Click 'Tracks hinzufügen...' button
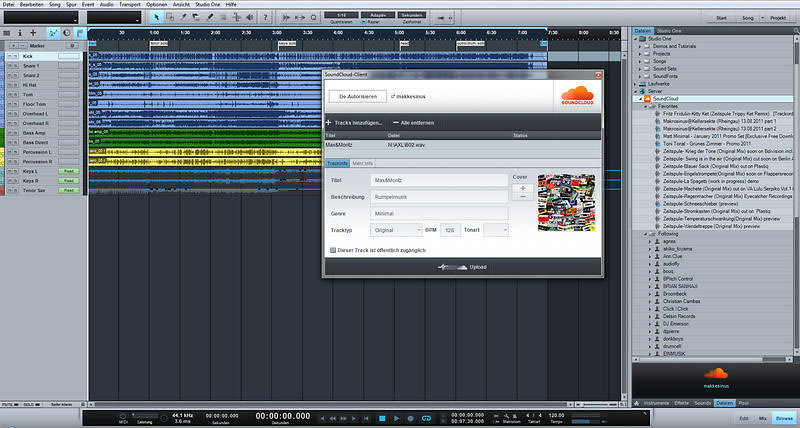The width and height of the screenshot is (800, 428). (354, 123)
